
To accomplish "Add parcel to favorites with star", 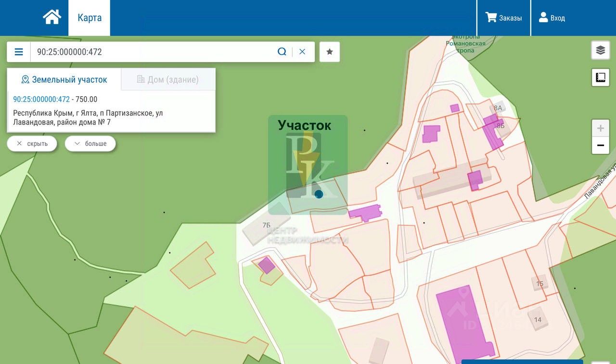I will 330,51.
